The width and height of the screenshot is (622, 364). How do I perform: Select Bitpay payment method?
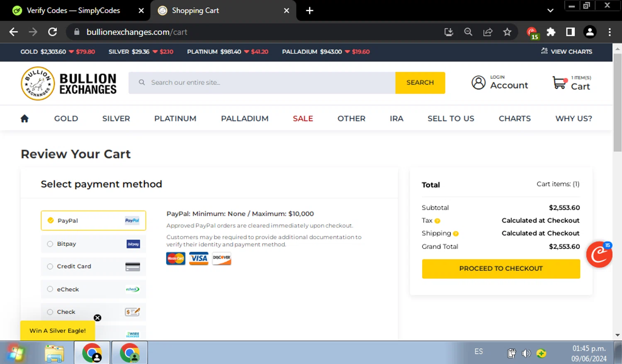click(x=93, y=244)
